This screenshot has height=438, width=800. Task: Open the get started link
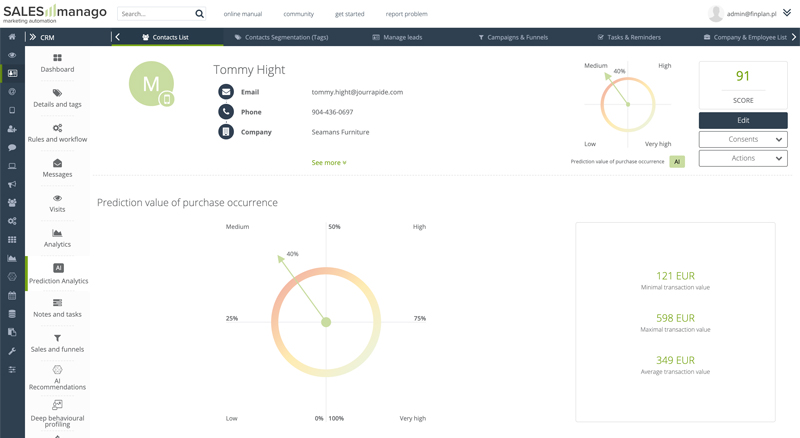349,14
